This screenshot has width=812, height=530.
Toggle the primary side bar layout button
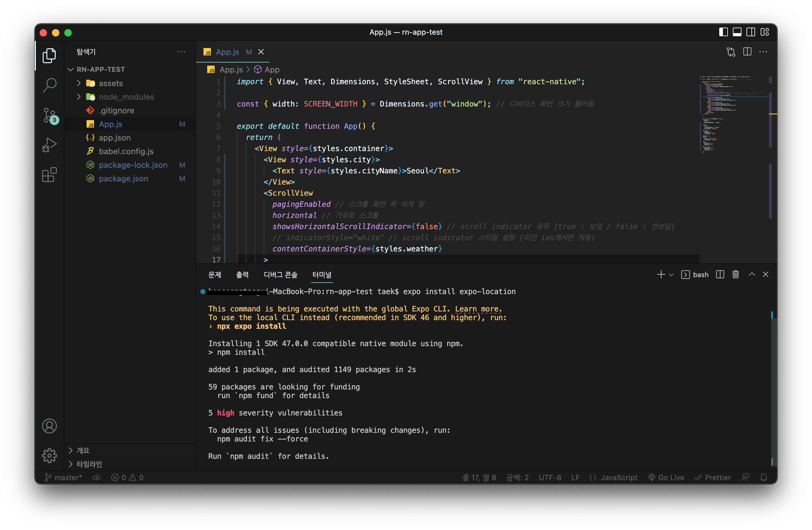pyautogui.click(x=723, y=32)
